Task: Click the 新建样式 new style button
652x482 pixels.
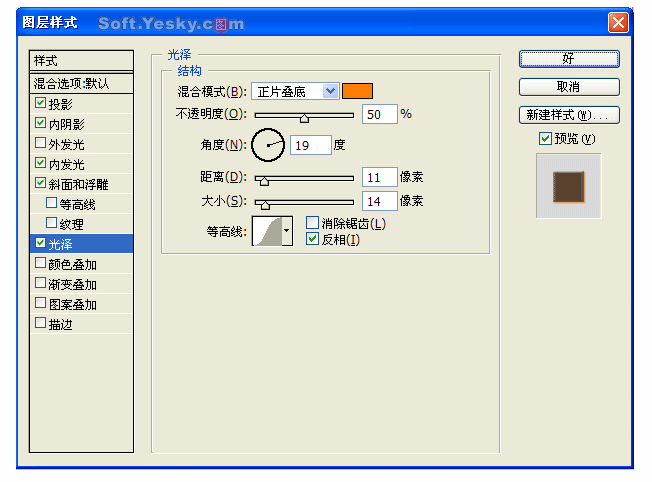Action: point(569,115)
